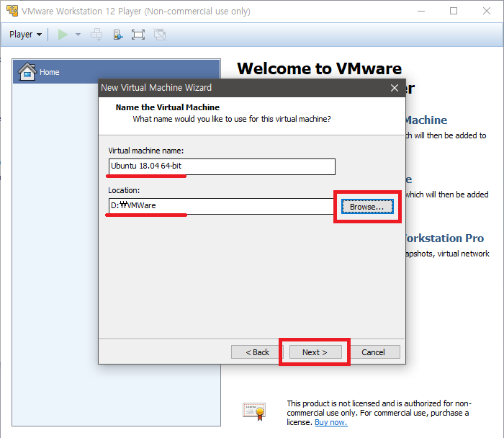Click the 'Welcome to VMware' heading
This screenshot has width=504, height=438.
[x=320, y=68]
